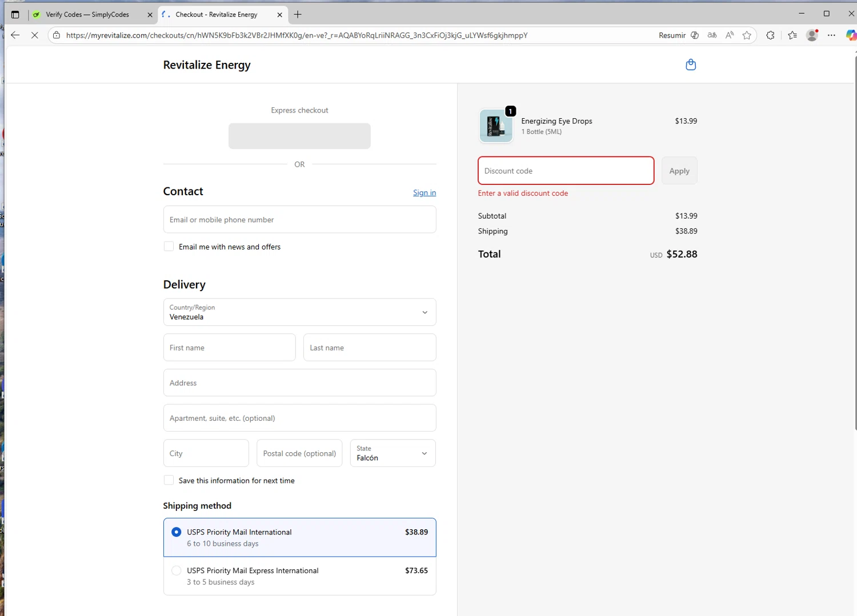857x616 pixels.
Task: Click the browser address bar URL
Action: tap(297, 35)
